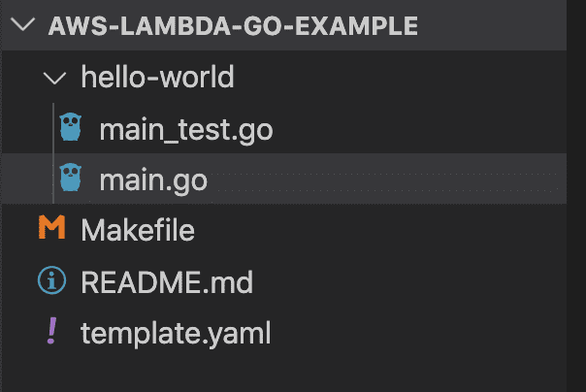Viewport: 586px width, 392px height.
Task: Click the purple exclamation icon beside template.yaml
Action: coord(52,331)
